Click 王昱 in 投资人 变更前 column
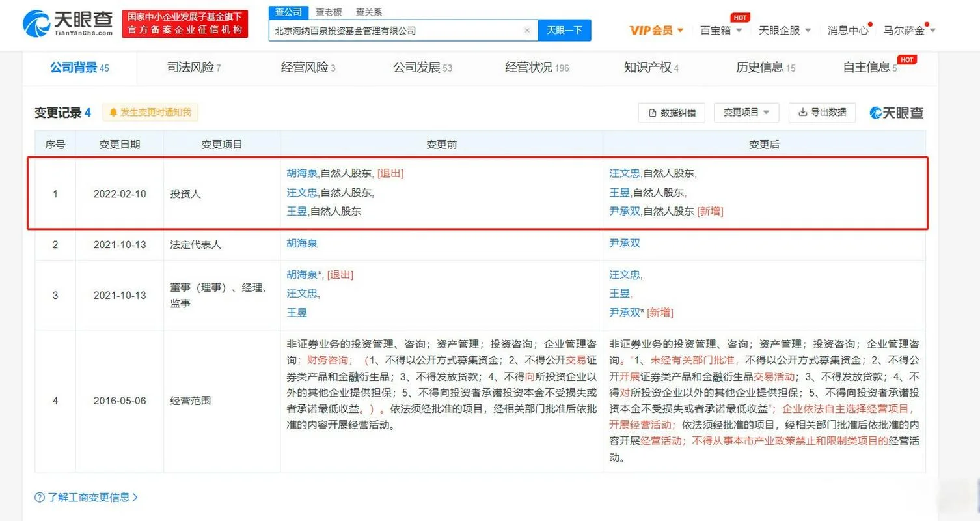 (x=297, y=211)
